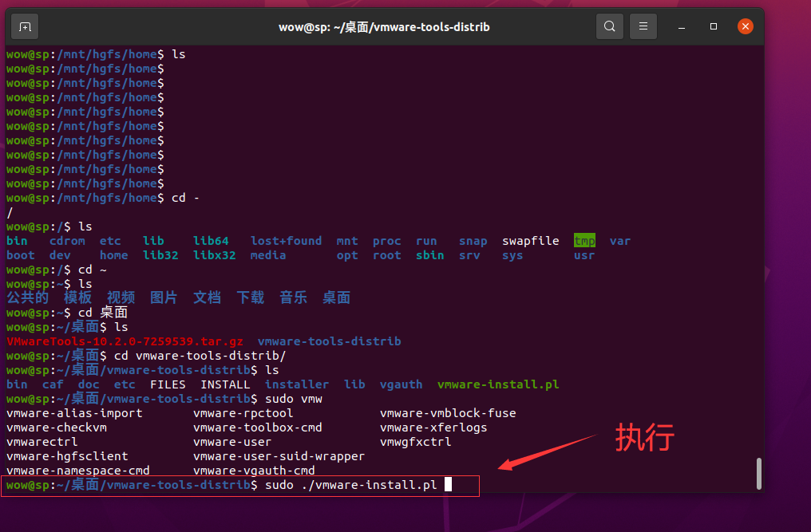The image size is (811, 532).
Task: Click the 音乐 folder name
Action: click(x=293, y=298)
